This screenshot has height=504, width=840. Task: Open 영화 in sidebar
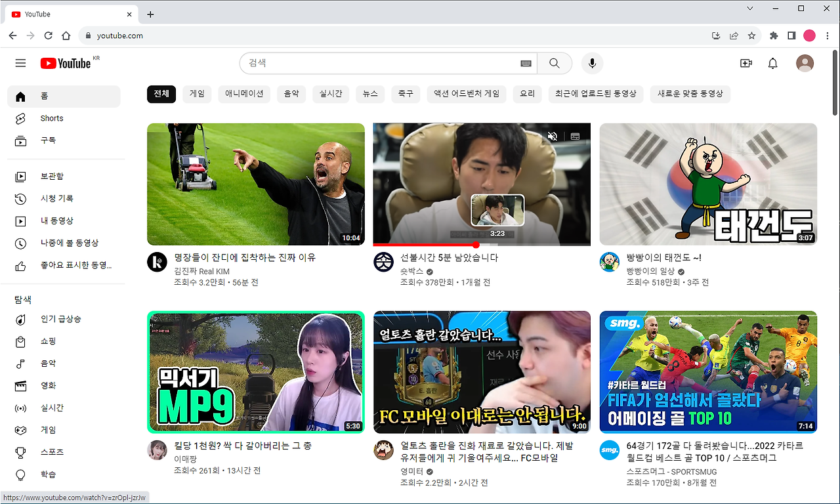click(64, 386)
